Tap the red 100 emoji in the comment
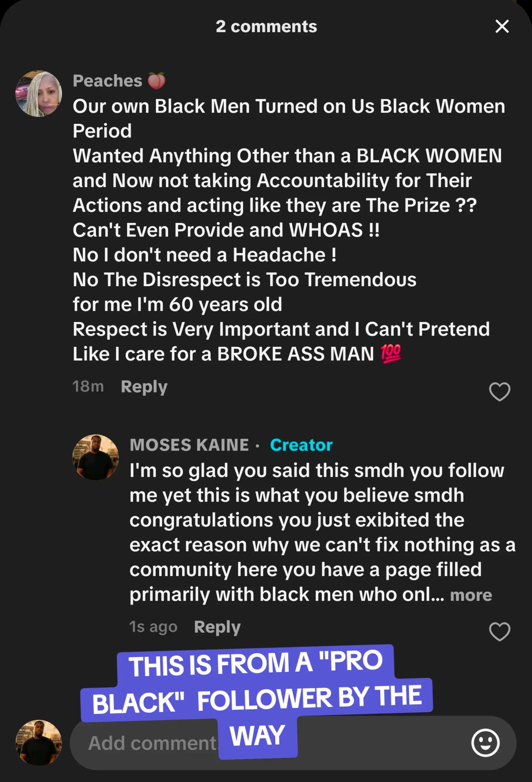Viewport: 532px width, 782px height. click(390, 354)
